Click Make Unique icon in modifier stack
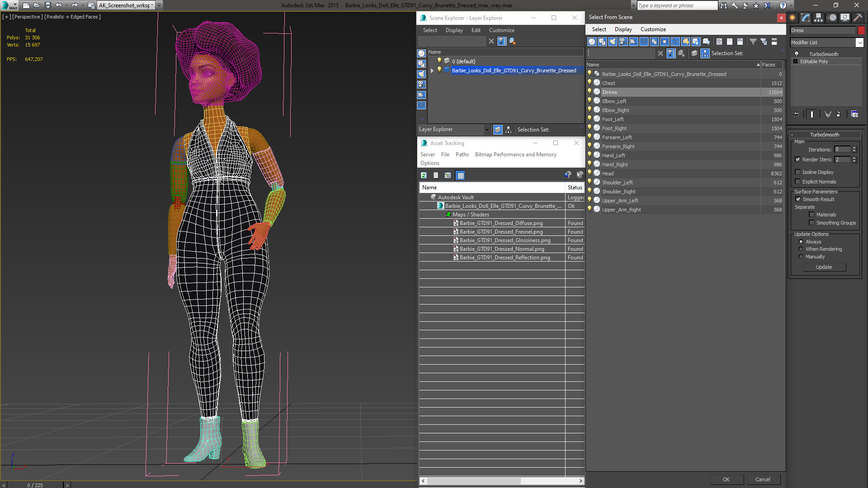The image size is (868, 488). 828,114
